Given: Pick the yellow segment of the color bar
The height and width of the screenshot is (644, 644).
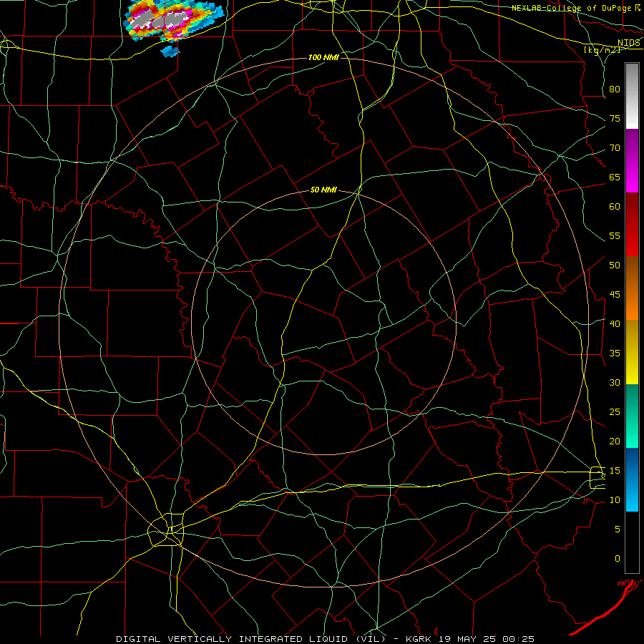Looking at the screenshot, I should (x=632, y=352).
